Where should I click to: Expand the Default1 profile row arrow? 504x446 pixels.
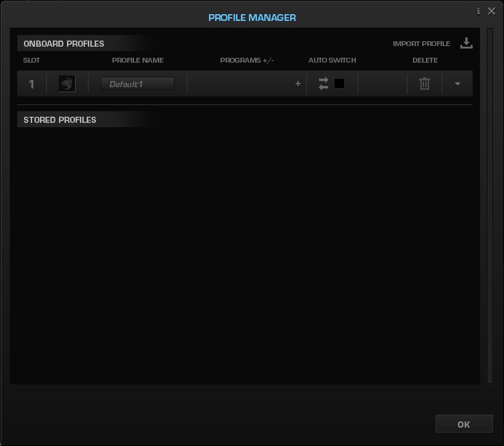click(457, 84)
